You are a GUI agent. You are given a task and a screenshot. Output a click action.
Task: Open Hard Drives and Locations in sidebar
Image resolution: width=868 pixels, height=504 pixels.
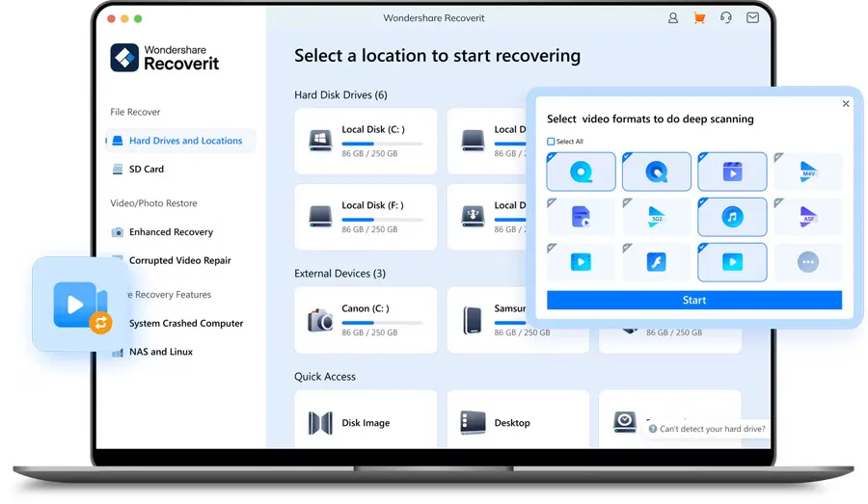pyautogui.click(x=185, y=141)
